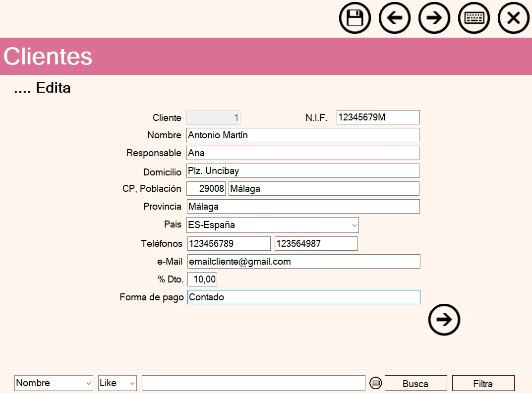The width and height of the screenshot is (532, 393).
Task: Click the empty search text box at bottom
Action: point(253,383)
